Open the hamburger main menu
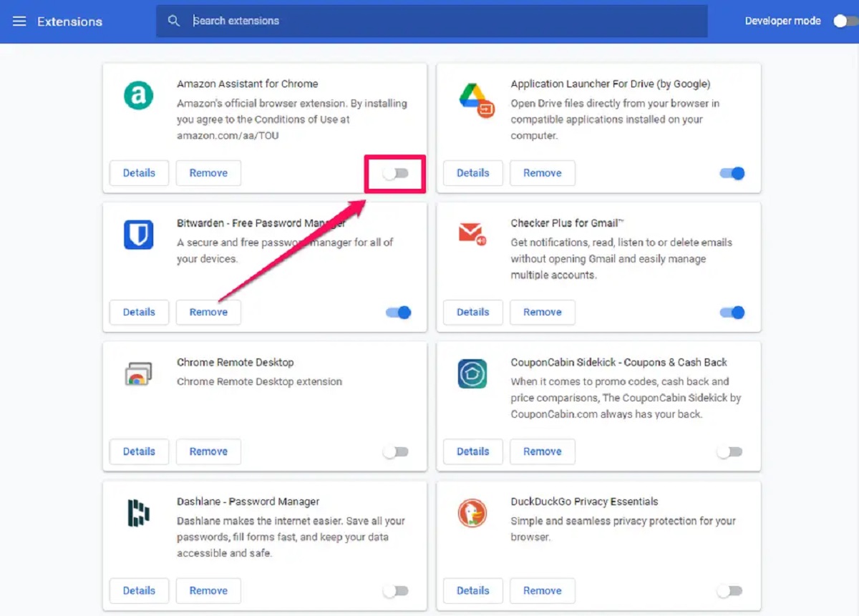 [x=19, y=21]
